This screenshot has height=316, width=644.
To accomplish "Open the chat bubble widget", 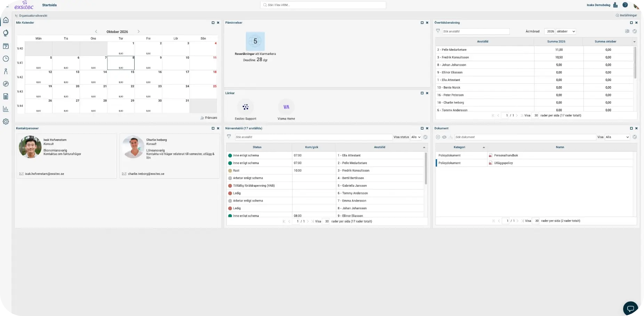I will (630, 308).
